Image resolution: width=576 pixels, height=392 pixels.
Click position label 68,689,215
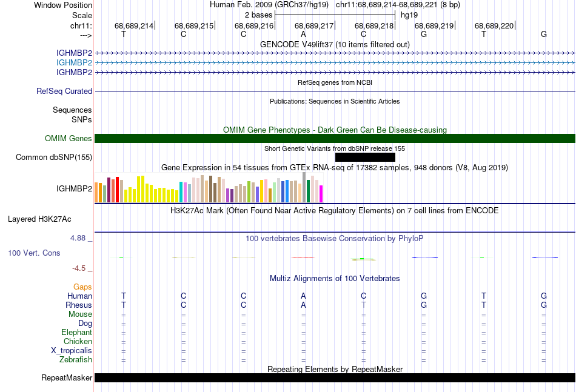[194, 25]
